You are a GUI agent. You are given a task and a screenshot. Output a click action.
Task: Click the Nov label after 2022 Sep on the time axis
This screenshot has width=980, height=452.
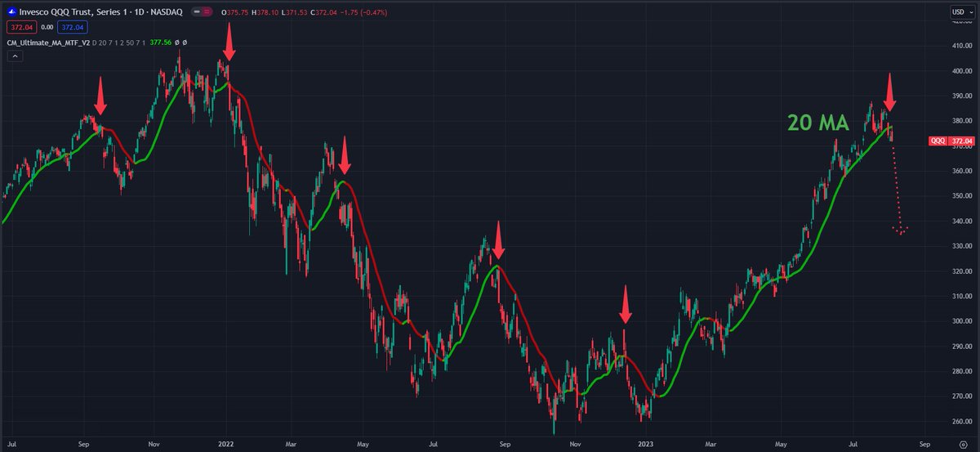tap(577, 444)
